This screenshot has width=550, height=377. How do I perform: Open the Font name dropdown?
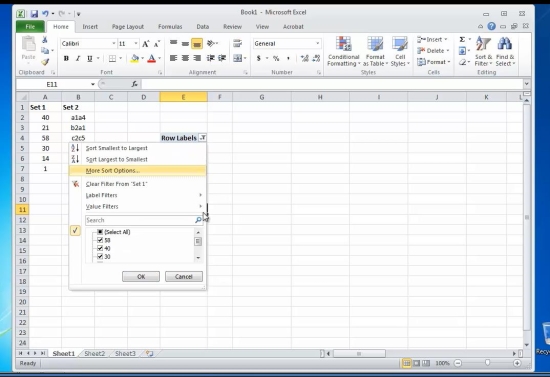coord(114,43)
